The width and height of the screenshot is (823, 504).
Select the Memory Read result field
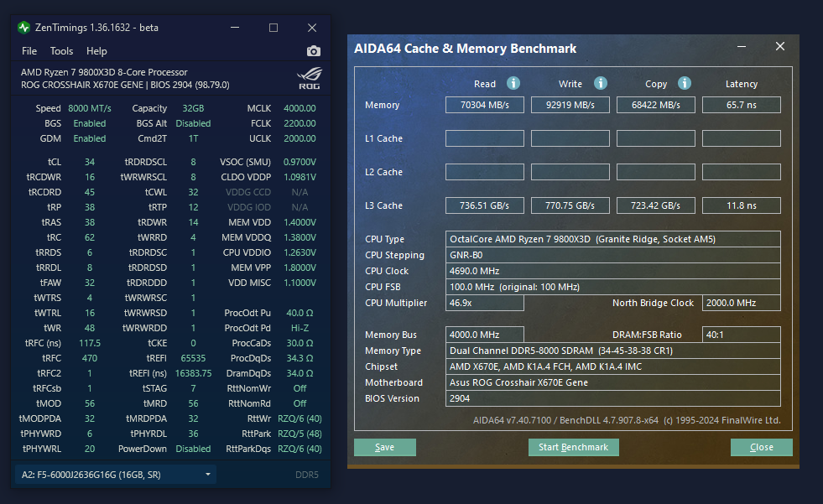[483, 105]
